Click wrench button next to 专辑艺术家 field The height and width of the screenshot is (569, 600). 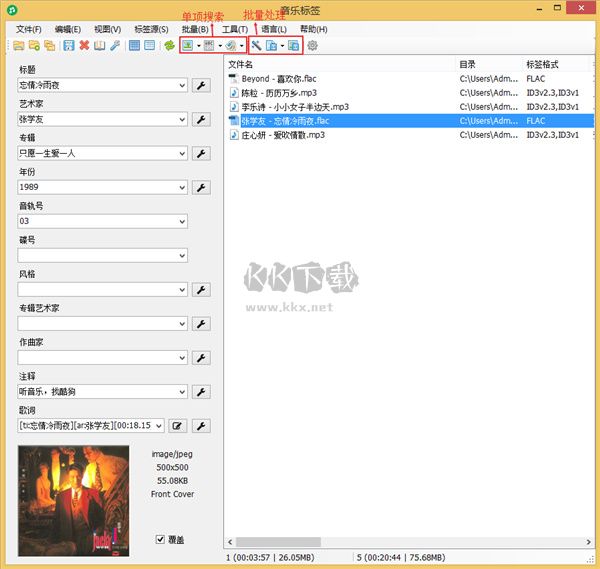click(201, 324)
